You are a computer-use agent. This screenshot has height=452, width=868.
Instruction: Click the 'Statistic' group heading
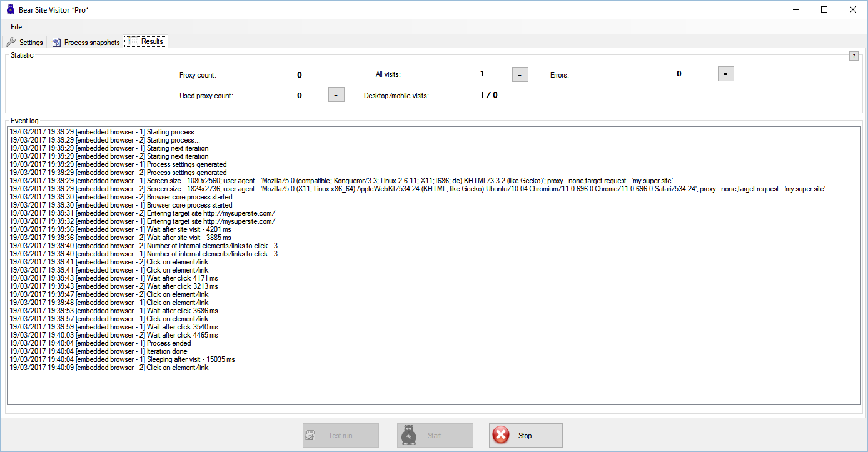[x=22, y=55]
